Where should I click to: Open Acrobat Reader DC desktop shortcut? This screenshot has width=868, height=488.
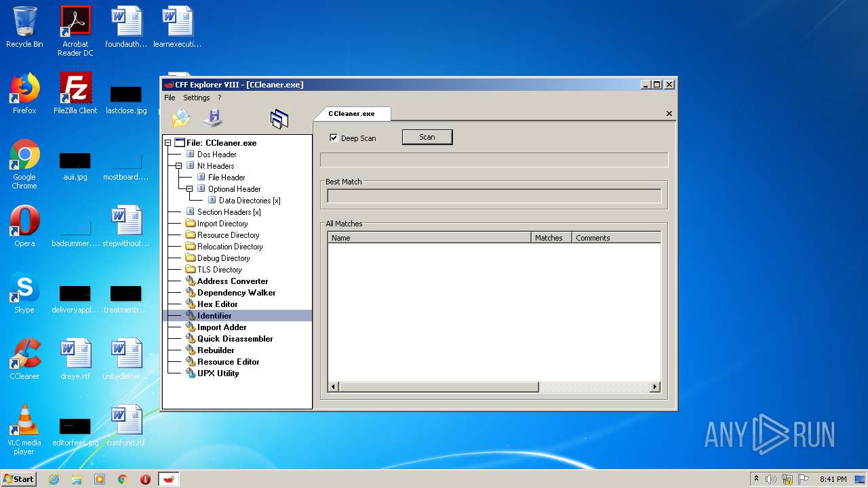tap(75, 31)
